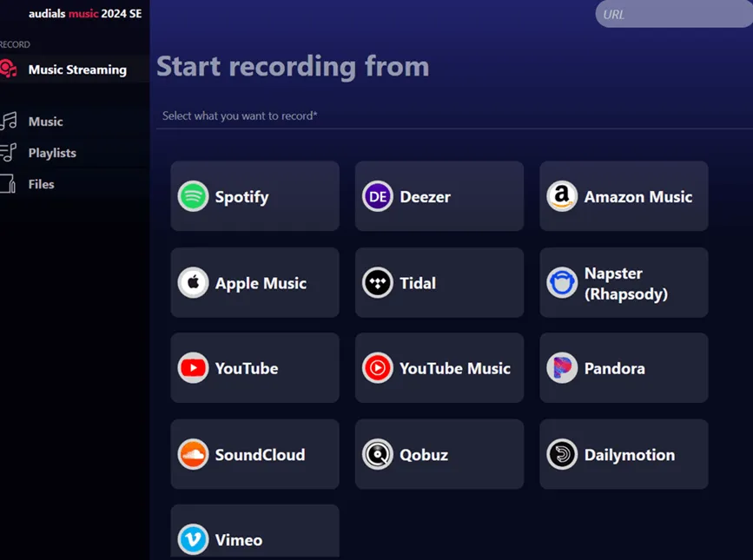This screenshot has width=753, height=560.
Task: Choose Amazon Music for recording
Action: click(623, 196)
